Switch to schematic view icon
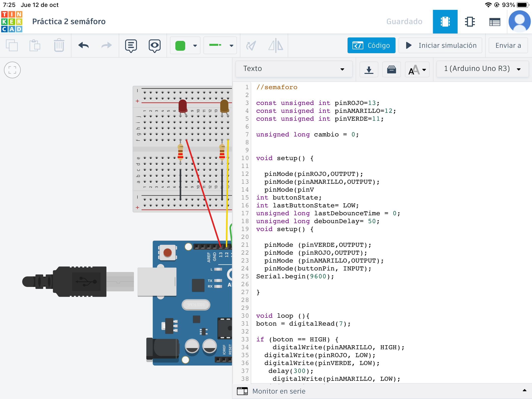This screenshot has width=532, height=399. tap(470, 22)
